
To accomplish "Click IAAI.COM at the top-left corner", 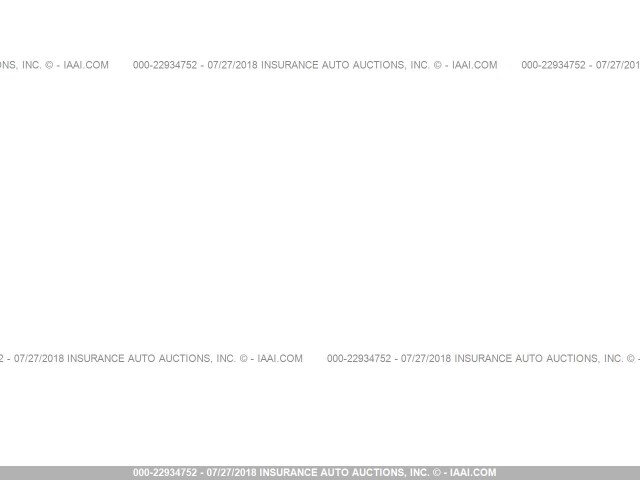I will pyautogui.click(x=84, y=65).
